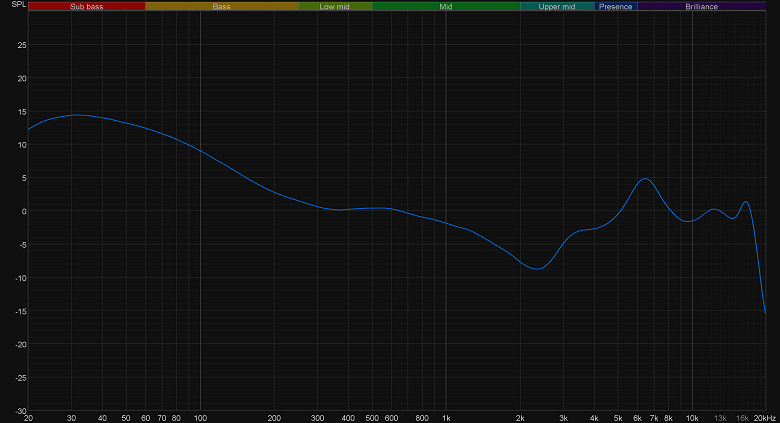Click the Sub bass band label
Viewport: 780px width, 423px height.
(87, 6)
